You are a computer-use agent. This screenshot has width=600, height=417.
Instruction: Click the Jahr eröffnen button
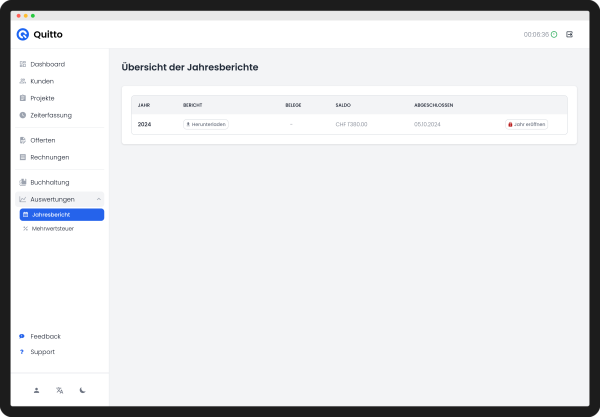click(526, 124)
